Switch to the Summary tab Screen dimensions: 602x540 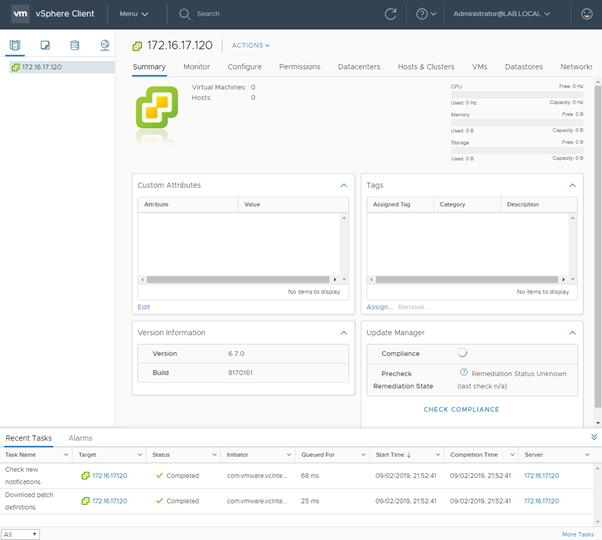pyautogui.click(x=149, y=67)
